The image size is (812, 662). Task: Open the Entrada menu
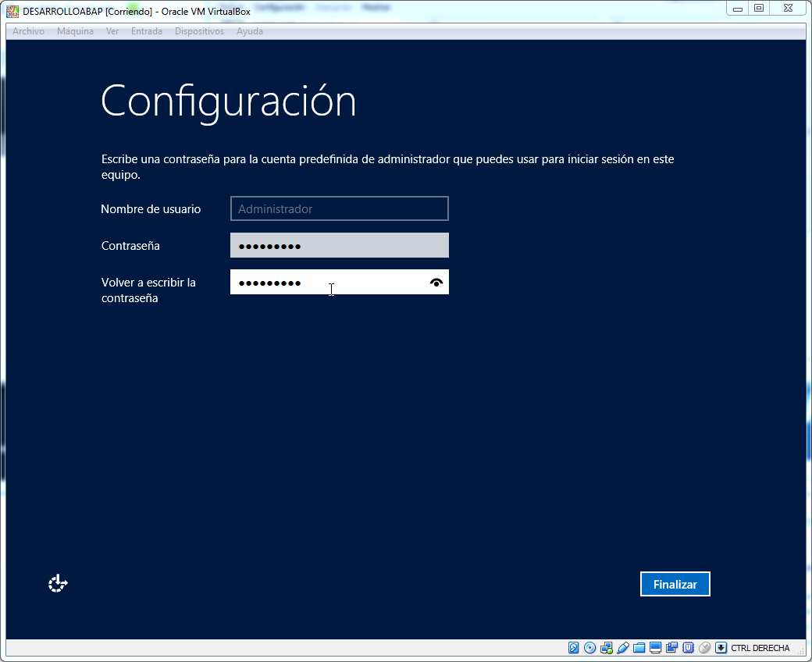point(147,31)
